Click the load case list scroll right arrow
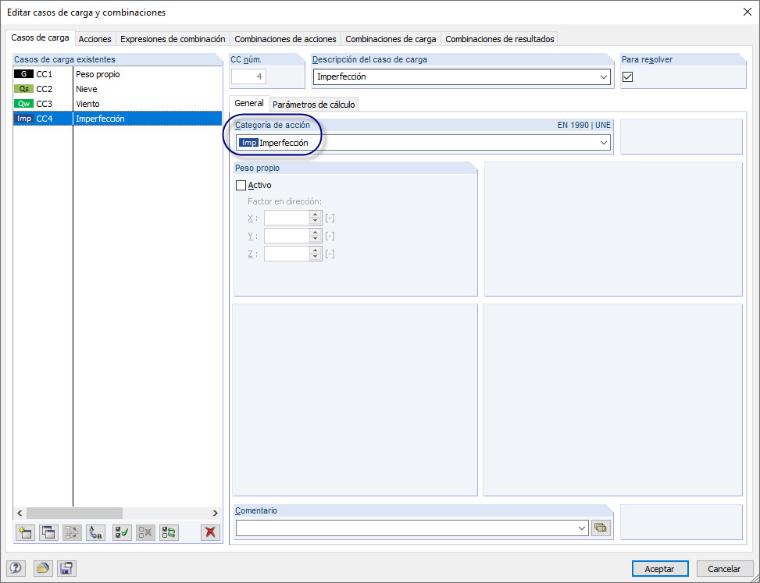The height and width of the screenshot is (583, 760). [x=215, y=513]
